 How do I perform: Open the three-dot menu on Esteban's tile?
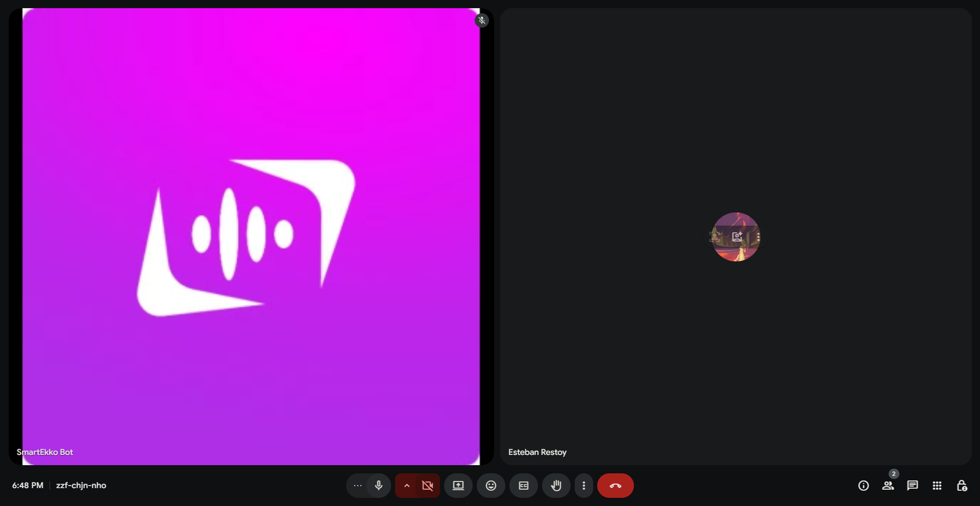click(x=758, y=237)
